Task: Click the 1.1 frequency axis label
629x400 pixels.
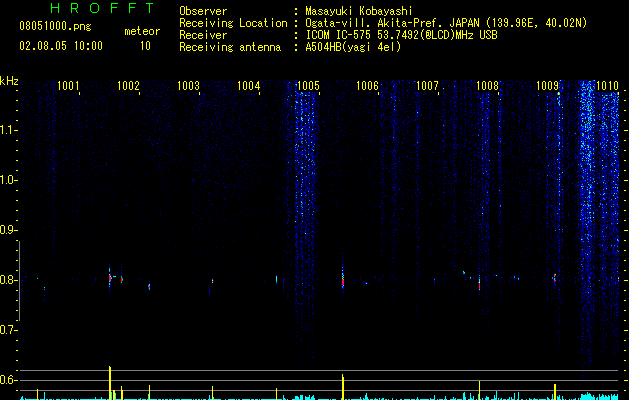Action: [x=7, y=130]
